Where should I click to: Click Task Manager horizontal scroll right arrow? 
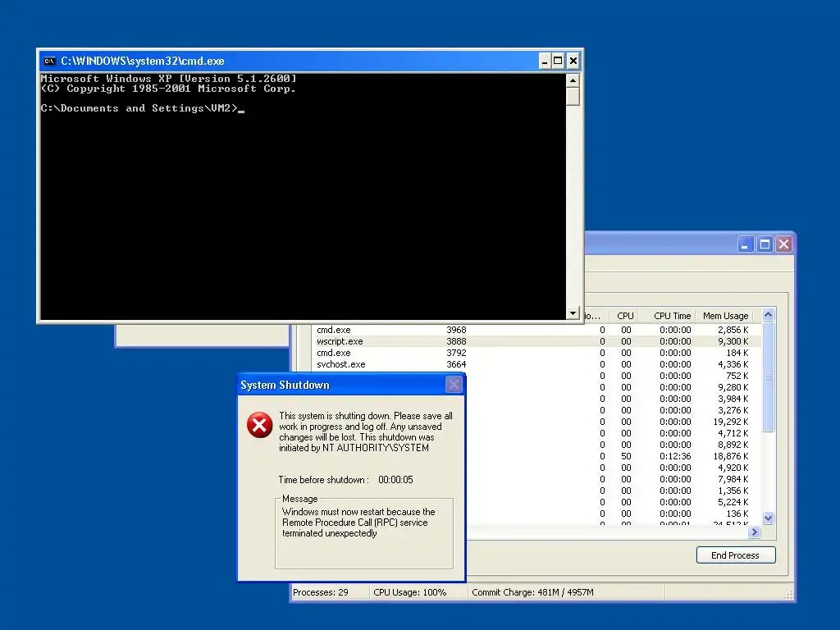coord(755,532)
